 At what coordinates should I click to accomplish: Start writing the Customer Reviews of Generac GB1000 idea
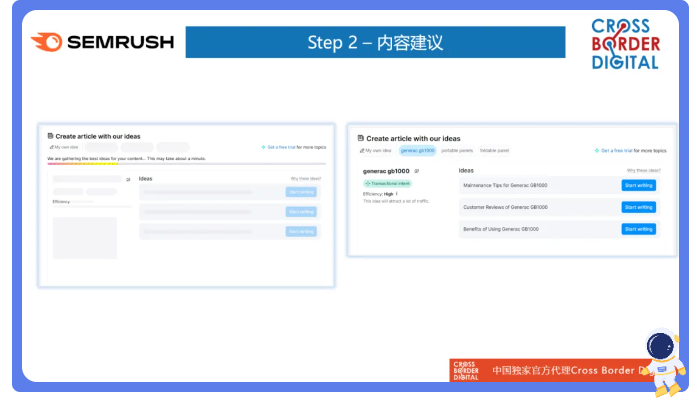point(638,207)
